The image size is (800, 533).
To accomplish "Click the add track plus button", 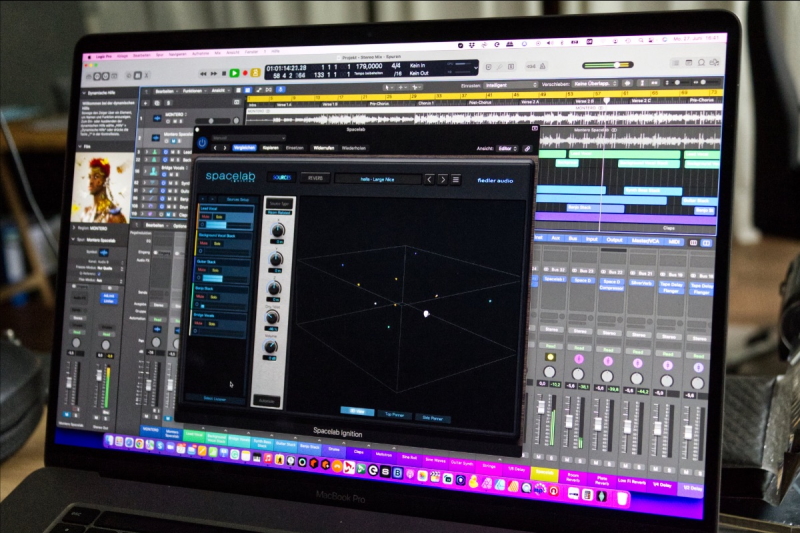I will [x=146, y=103].
